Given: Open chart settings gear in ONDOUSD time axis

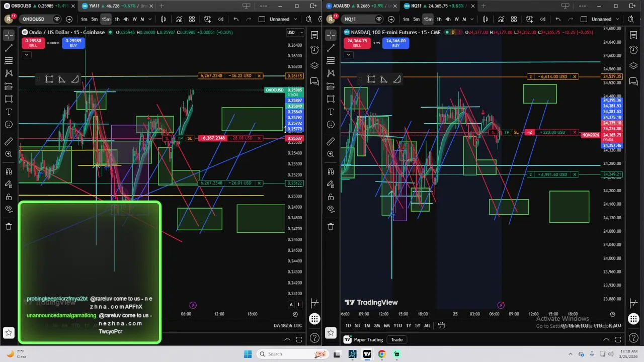Looking at the screenshot, I should (x=295, y=314).
